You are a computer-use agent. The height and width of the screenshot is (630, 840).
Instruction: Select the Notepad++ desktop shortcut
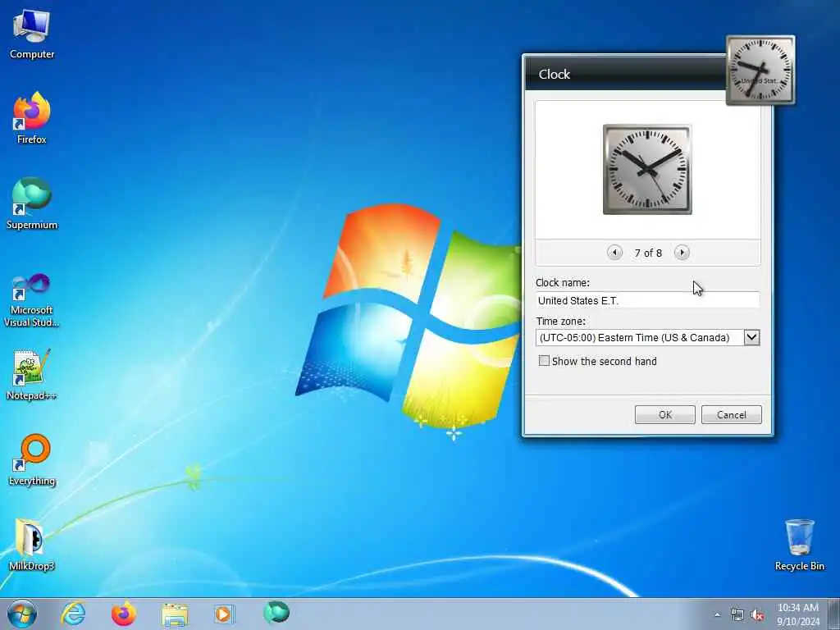point(32,374)
